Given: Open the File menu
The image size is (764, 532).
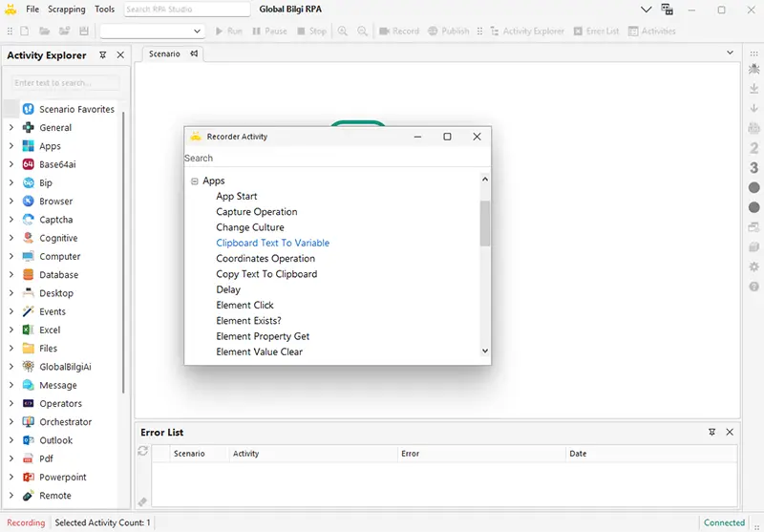Looking at the screenshot, I should [x=32, y=10].
